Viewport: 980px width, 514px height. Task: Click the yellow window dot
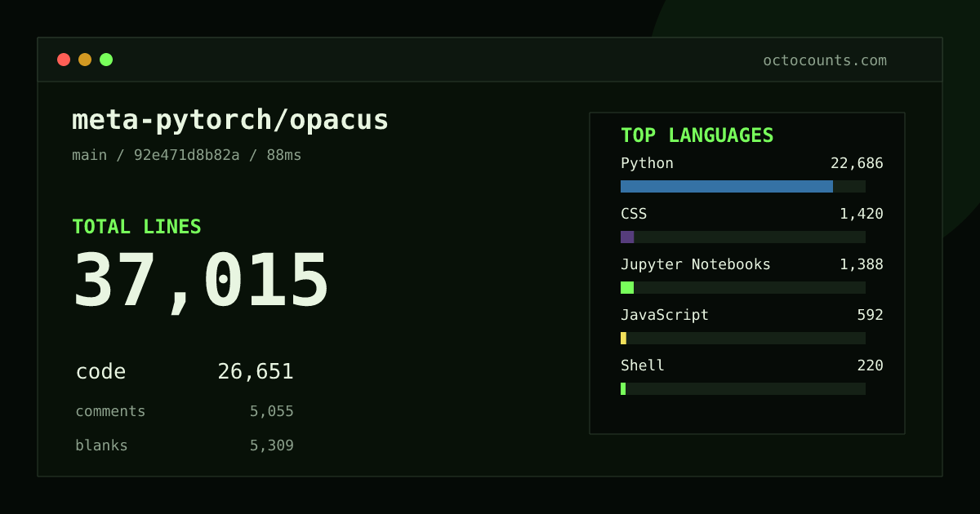coord(85,60)
